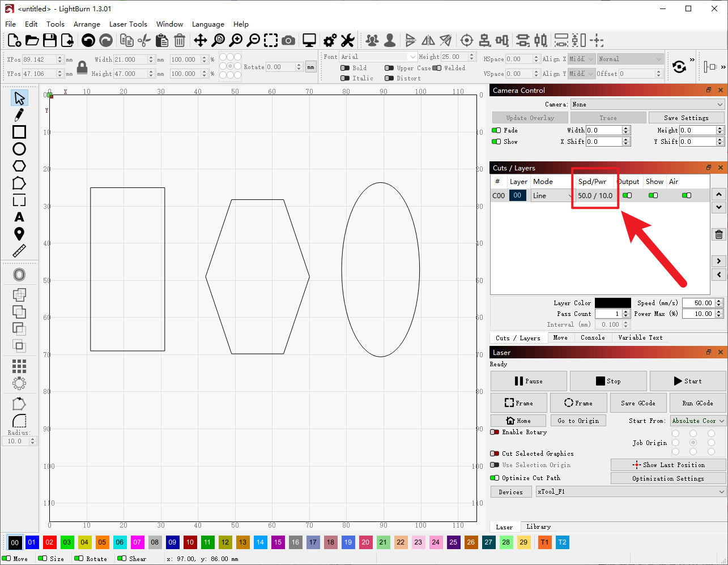Select the hexagon Polygon tool
Image resolution: width=728 pixels, height=565 pixels.
[19, 166]
